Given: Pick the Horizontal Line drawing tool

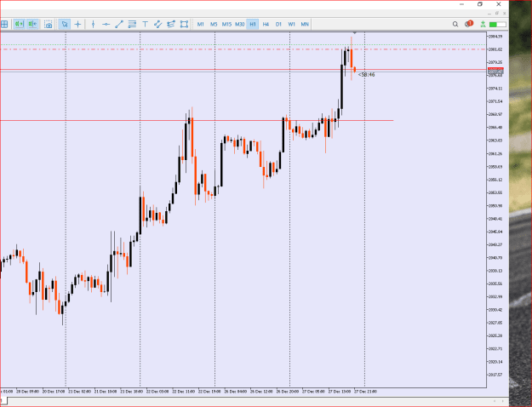Looking at the screenshot, I should tap(106, 24).
